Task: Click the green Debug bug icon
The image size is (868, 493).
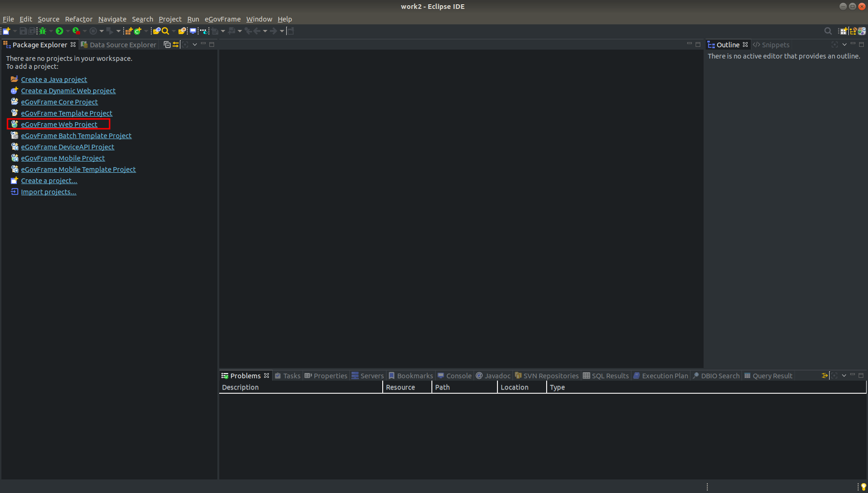Action: coord(43,31)
